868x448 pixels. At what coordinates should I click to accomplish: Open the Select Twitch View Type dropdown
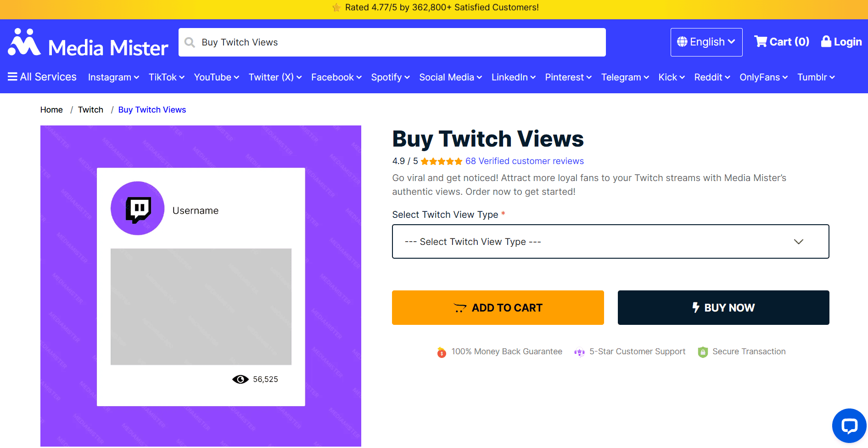tap(610, 242)
